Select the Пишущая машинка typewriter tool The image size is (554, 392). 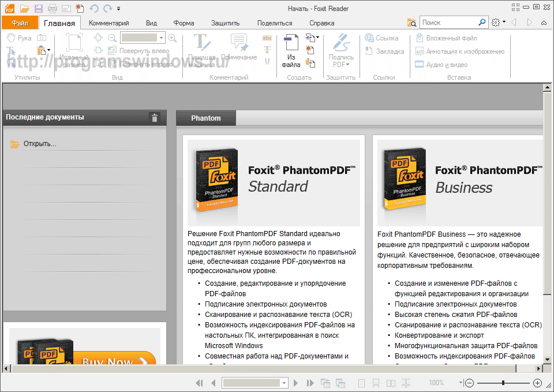[x=202, y=51]
